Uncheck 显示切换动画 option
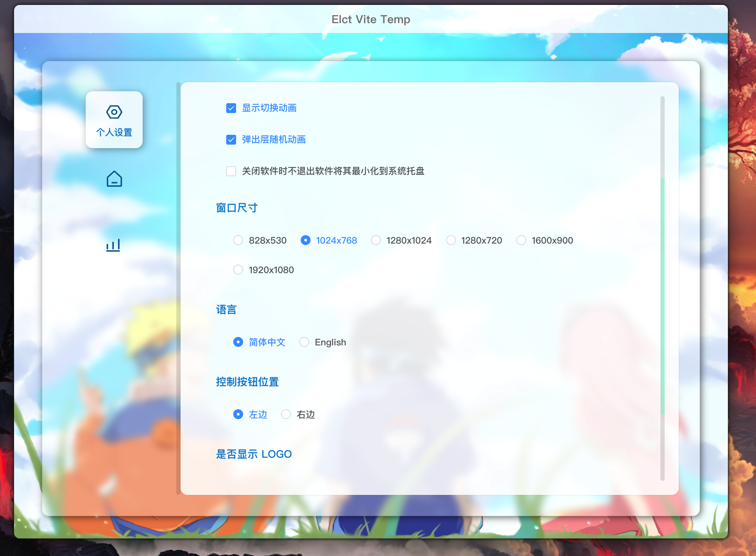The width and height of the screenshot is (756, 556). click(x=231, y=108)
